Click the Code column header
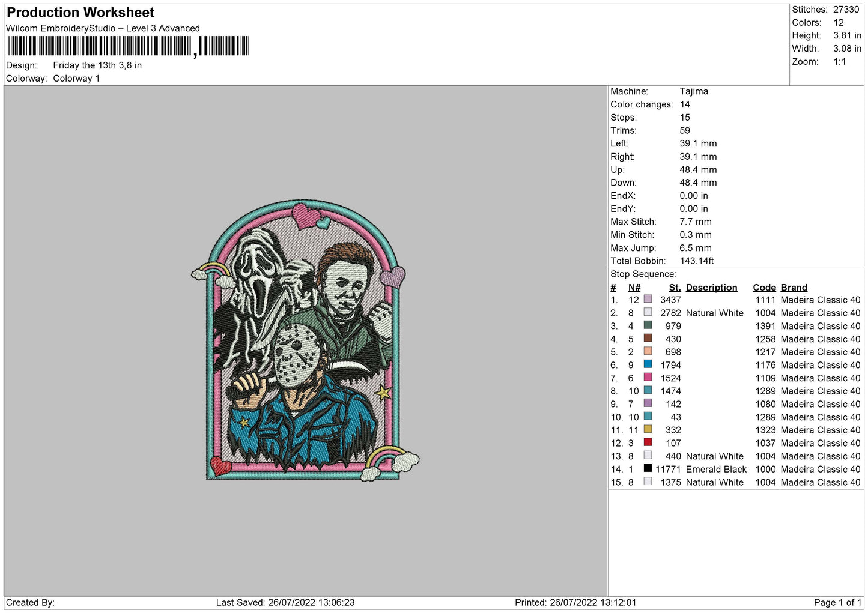Image resolution: width=868 pixels, height=613 pixels. [764, 288]
